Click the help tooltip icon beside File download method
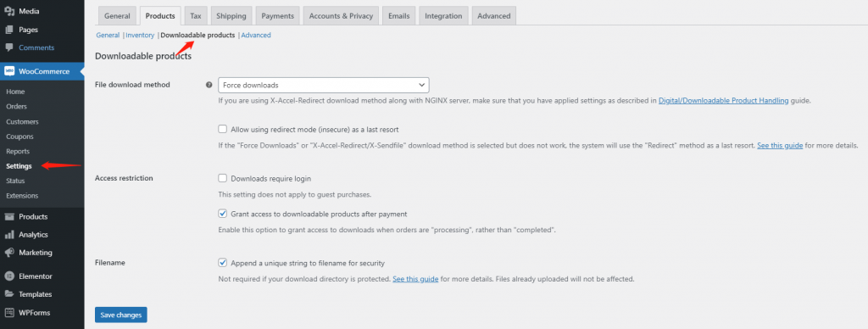Screen dimensions: 868x329 [209, 86]
